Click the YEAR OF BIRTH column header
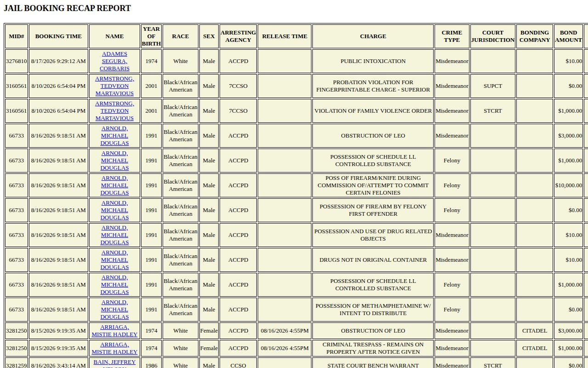This screenshot has width=588, height=368. point(151,36)
